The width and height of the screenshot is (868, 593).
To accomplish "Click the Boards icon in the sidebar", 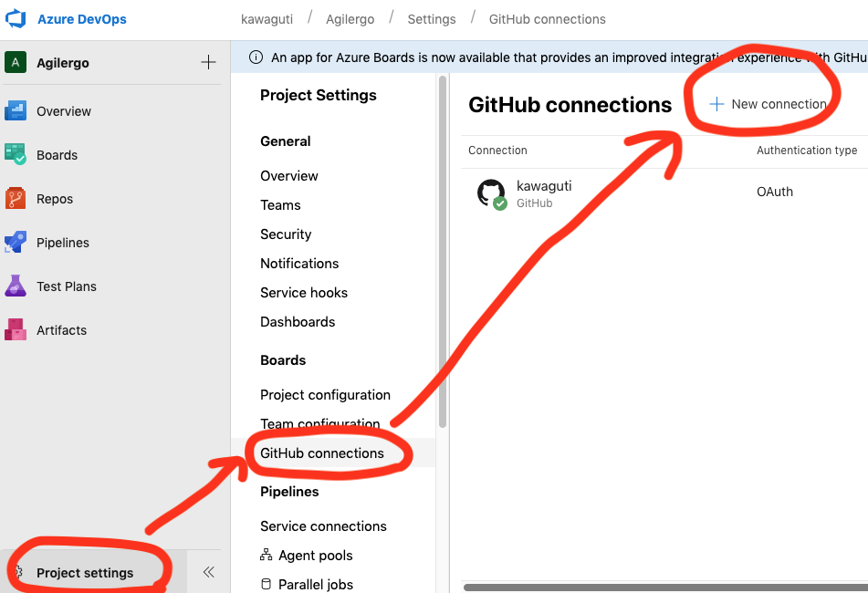I will tap(16, 154).
